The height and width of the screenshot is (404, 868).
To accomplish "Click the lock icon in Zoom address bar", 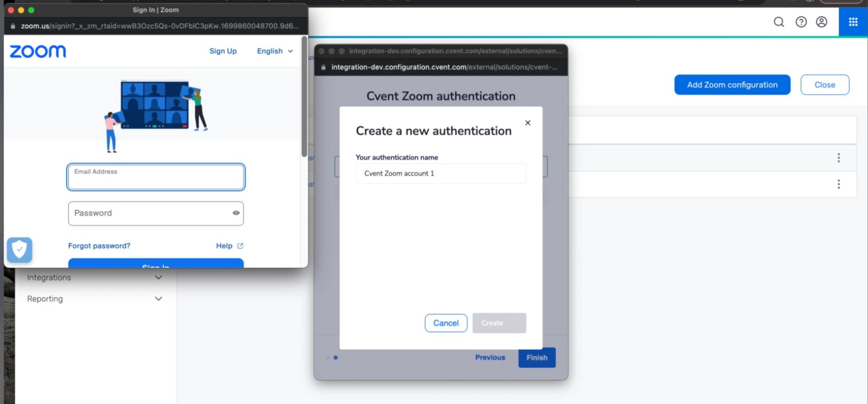I will tap(13, 26).
